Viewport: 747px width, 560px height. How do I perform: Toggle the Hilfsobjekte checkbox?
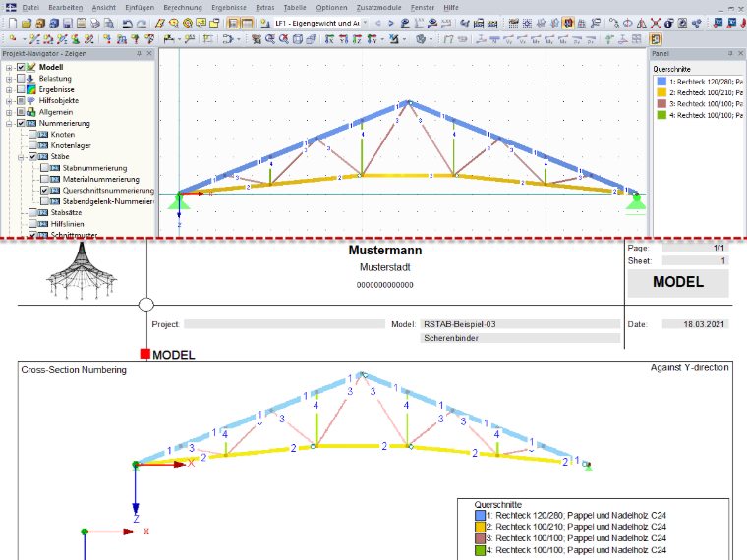[21, 100]
